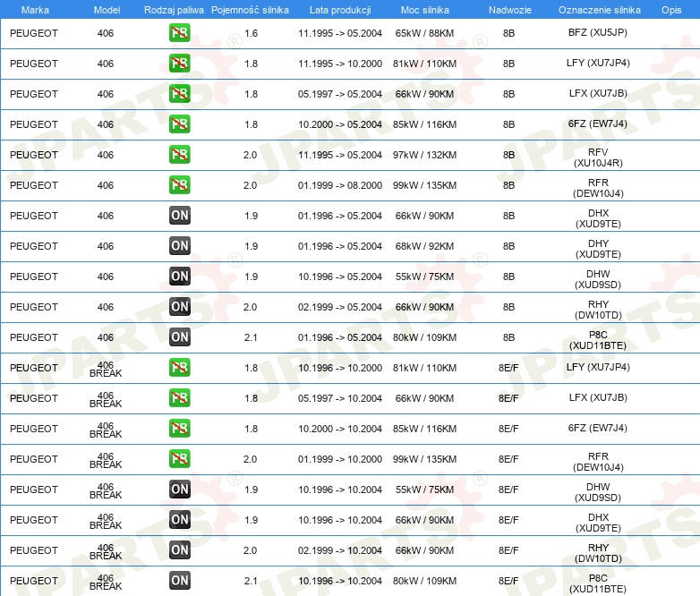Click the ON diesel icon in the 01.1996 P8C row
Screen dimensions: 700x596
click(x=179, y=337)
